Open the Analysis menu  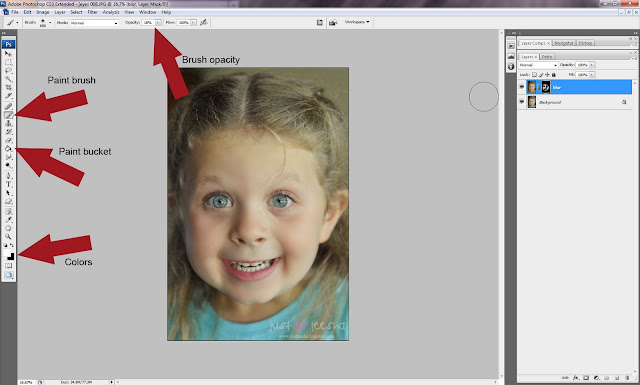(111, 12)
